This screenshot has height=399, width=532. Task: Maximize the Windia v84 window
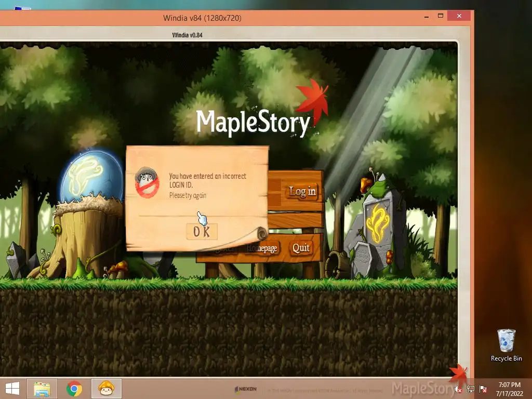[441, 16]
